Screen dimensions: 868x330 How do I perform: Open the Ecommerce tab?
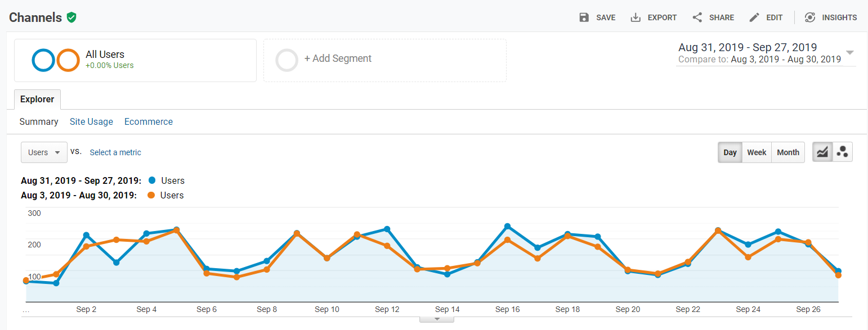149,121
